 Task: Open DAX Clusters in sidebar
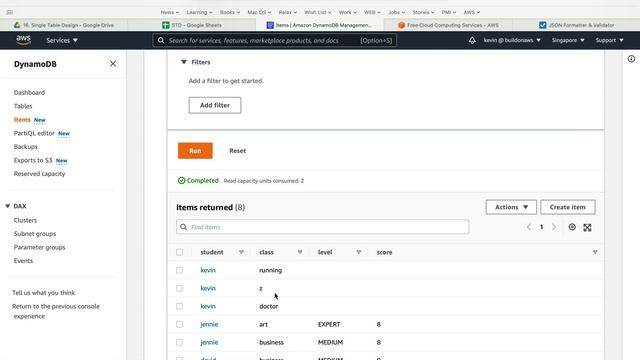(25, 220)
